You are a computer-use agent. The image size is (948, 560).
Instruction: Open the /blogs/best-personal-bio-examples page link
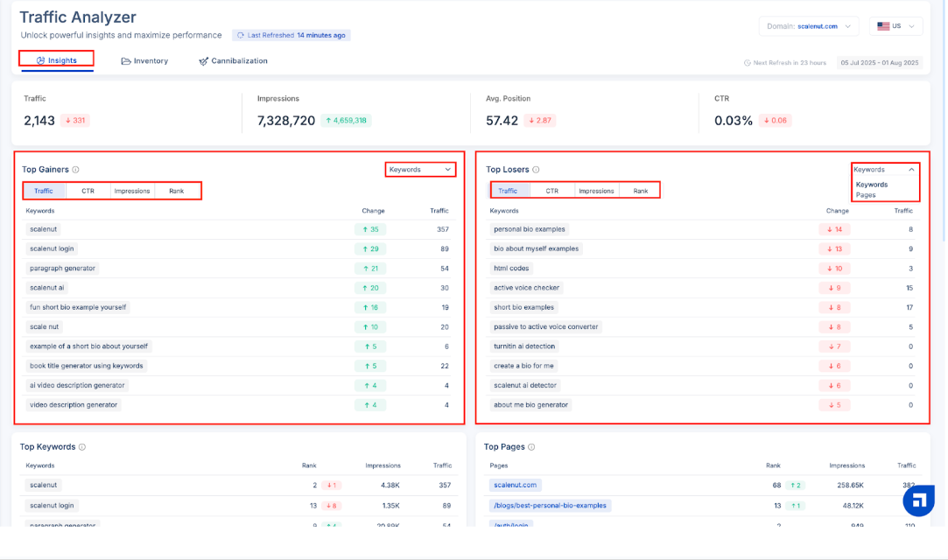[x=549, y=506]
